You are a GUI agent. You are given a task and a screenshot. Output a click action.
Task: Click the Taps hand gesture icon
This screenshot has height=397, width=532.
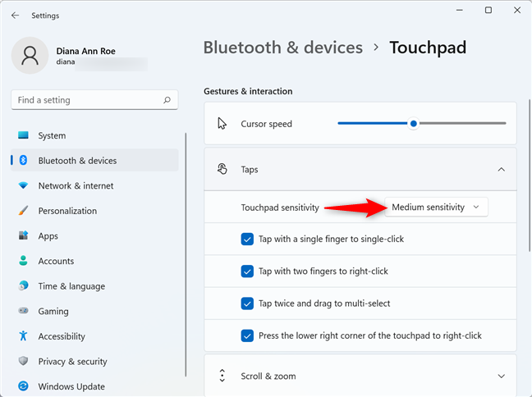222,169
